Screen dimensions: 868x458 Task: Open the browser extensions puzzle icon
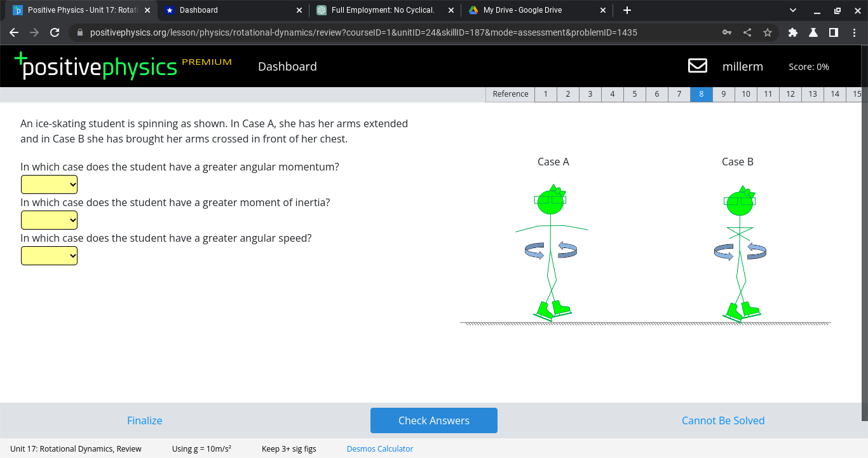pos(793,32)
